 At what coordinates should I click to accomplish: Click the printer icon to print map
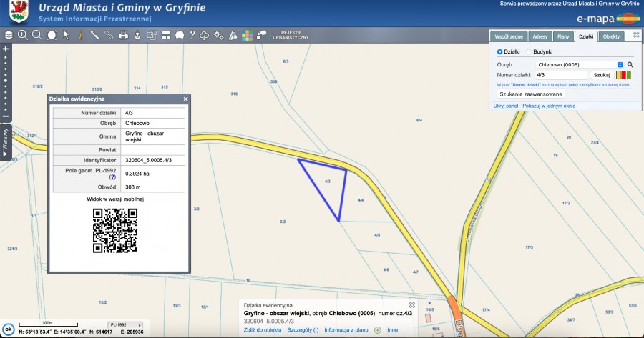tap(123, 34)
